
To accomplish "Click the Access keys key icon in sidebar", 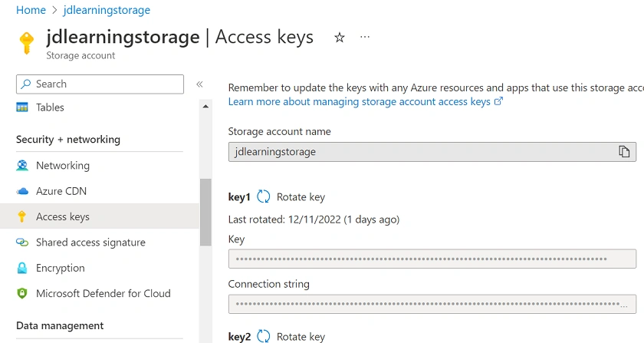I will pyautogui.click(x=22, y=216).
